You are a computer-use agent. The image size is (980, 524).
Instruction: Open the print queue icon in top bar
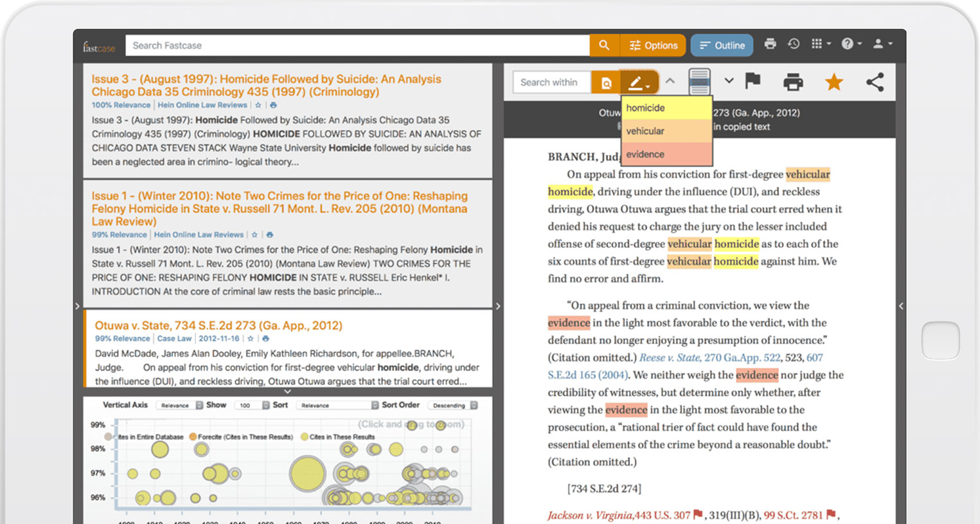(x=770, y=44)
